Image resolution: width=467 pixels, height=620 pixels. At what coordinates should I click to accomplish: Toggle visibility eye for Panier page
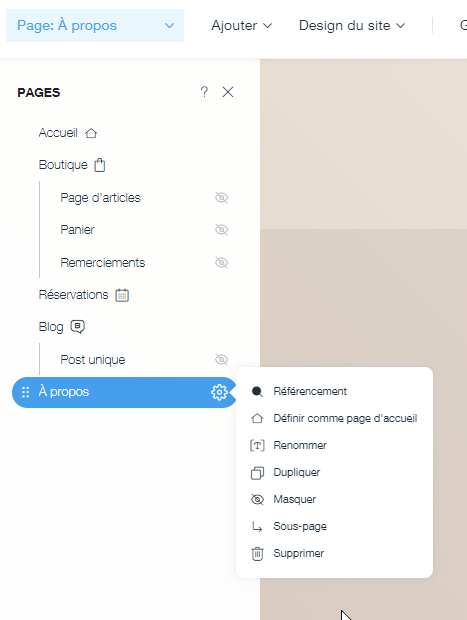click(x=221, y=230)
